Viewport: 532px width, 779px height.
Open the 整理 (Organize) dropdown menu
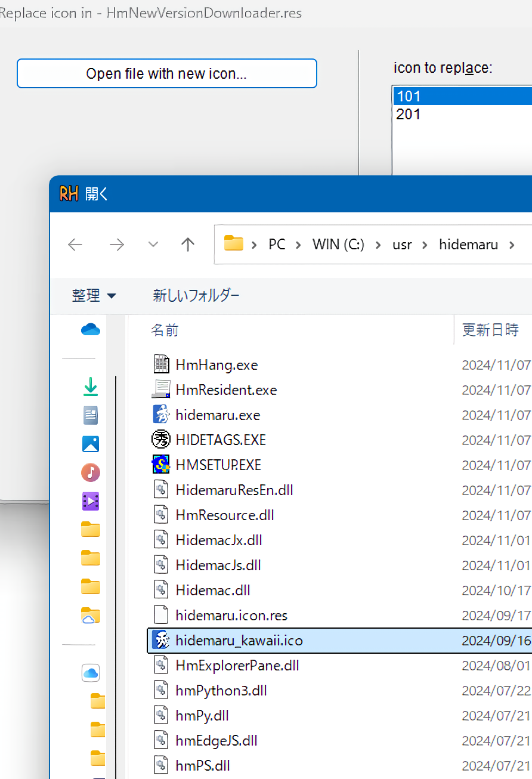click(x=94, y=295)
